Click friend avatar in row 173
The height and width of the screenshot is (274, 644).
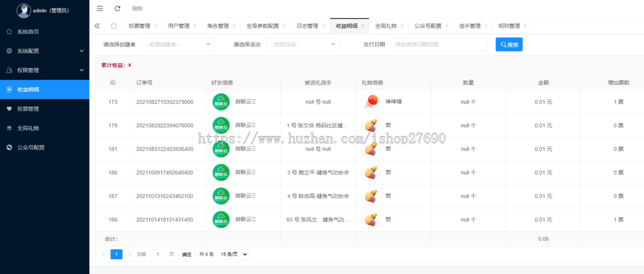coord(221,102)
